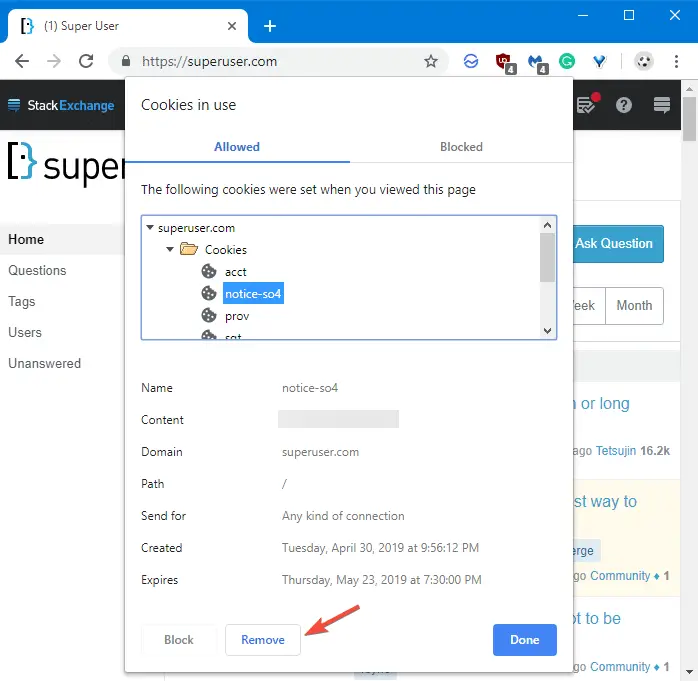The width and height of the screenshot is (698, 681).
Task: Click the Created date value
Action: click(x=380, y=547)
